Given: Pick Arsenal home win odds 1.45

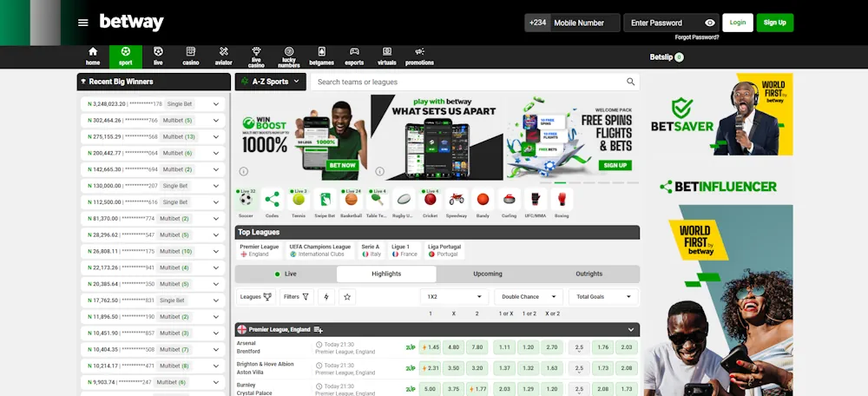Looking at the screenshot, I should (429, 348).
